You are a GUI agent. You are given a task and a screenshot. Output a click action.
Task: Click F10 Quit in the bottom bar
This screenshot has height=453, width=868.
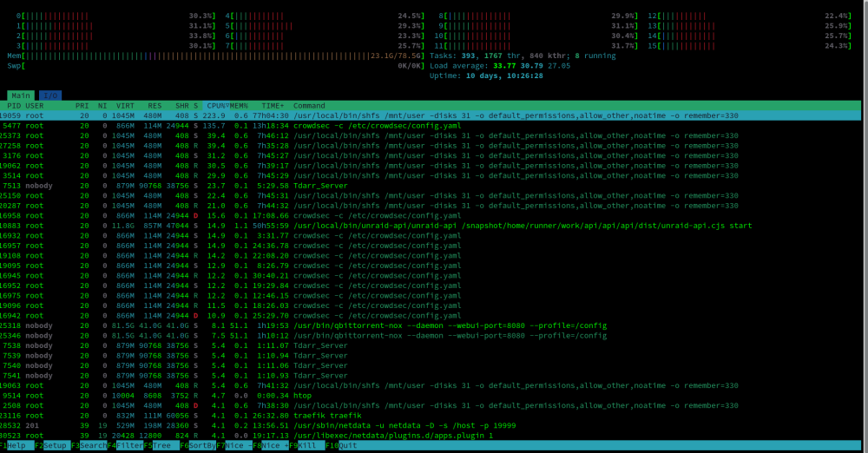point(341,445)
